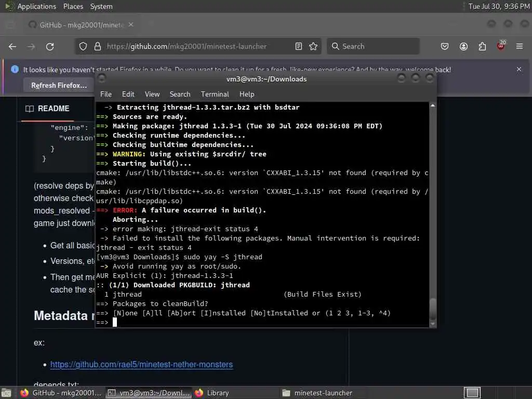Switch to GitHub Firefox taskbar window
The height and width of the screenshot is (399, 532).
point(60,393)
